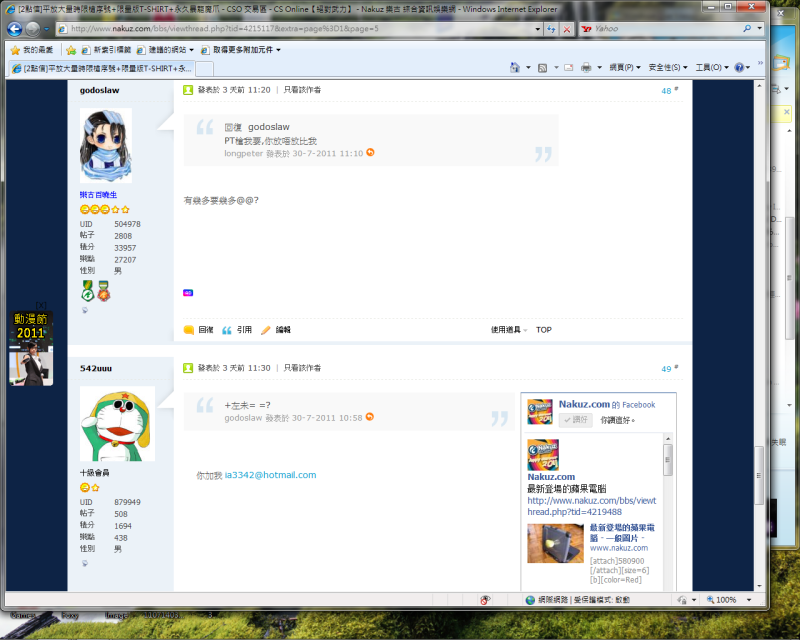The image size is (800, 640).
Task: Click the magnifier search icon
Action: click(747, 29)
